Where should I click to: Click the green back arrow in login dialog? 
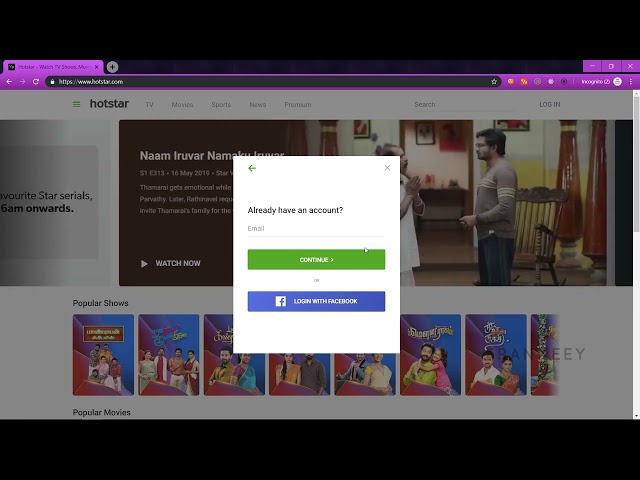click(x=252, y=168)
